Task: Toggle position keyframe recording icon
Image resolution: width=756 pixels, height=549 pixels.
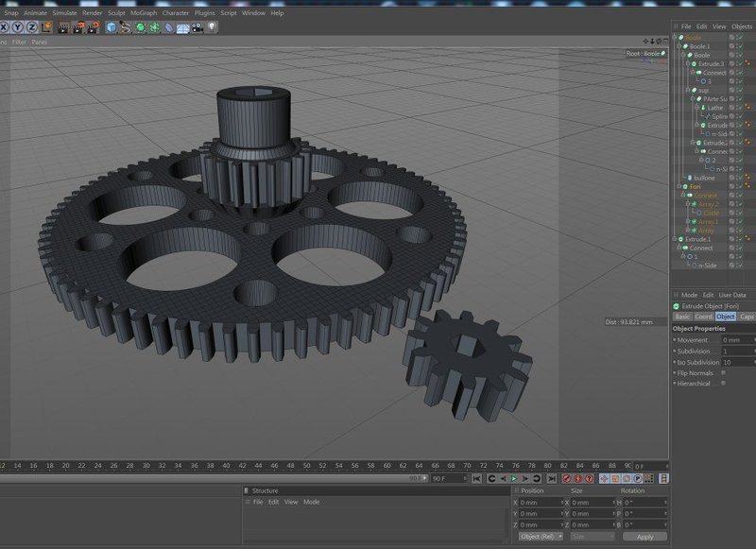Action: pyautogui.click(x=604, y=479)
